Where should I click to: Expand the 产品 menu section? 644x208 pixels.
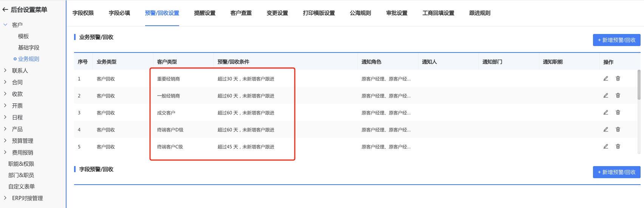pyautogui.click(x=5, y=129)
